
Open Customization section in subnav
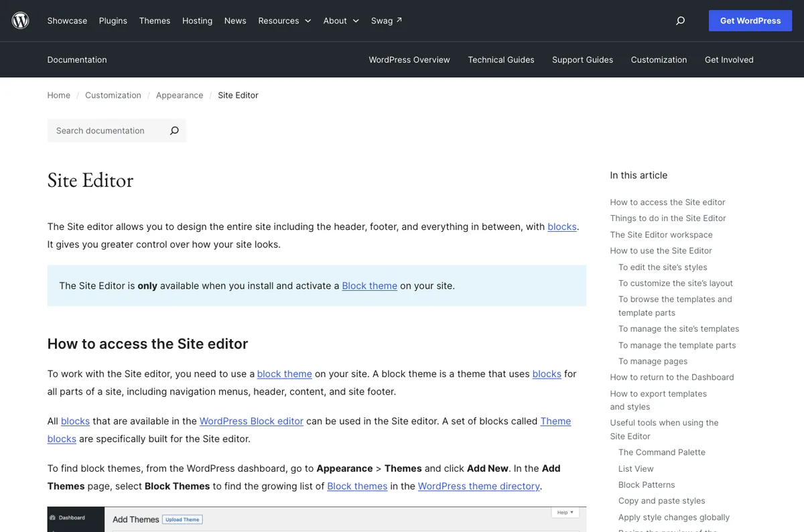[659, 60]
